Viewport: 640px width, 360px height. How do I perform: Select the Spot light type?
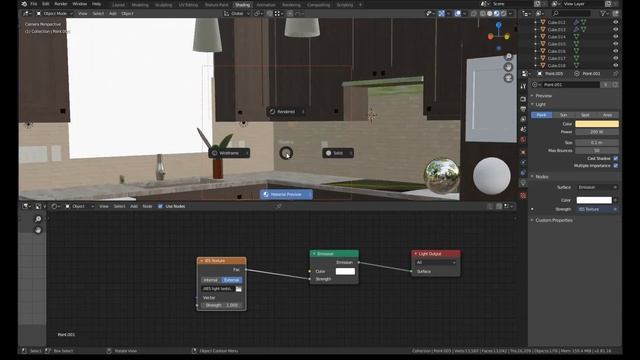(585, 115)
